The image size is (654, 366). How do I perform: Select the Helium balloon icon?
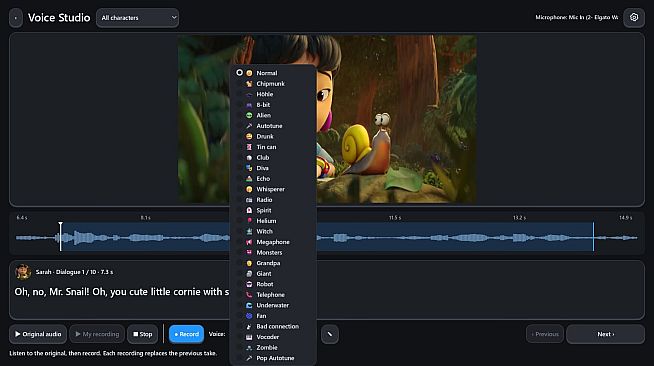coord(249,221)
